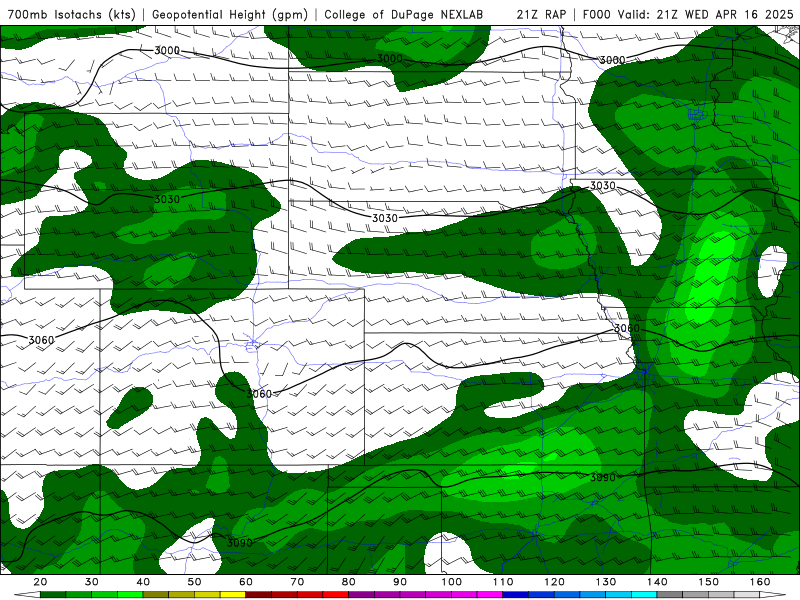The image size is (800, 600).
Task: Click the '120' color scale label
Action: [554, 582]
